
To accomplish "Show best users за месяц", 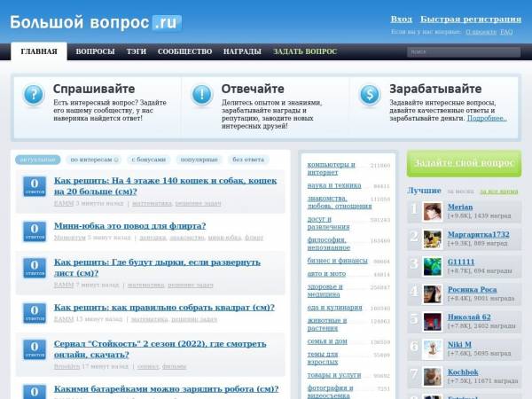I will click(460, 192).
